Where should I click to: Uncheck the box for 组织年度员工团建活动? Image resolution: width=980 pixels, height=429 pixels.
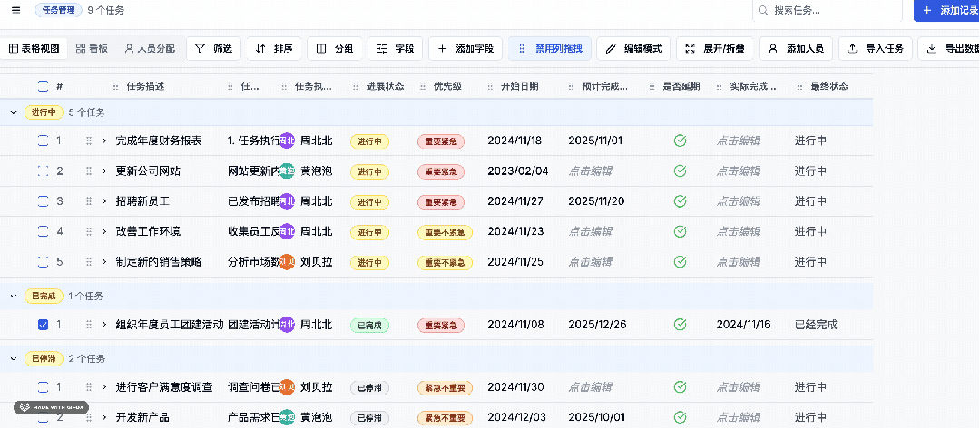43,325
